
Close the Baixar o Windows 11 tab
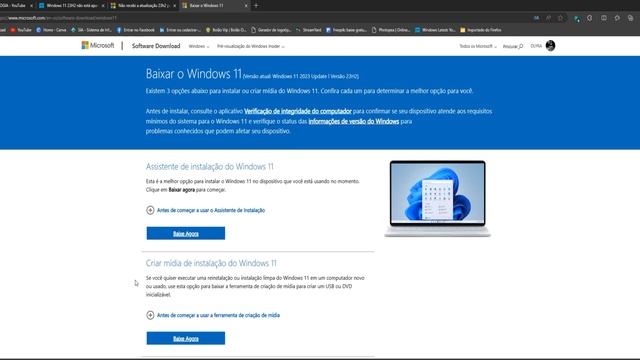246,6
